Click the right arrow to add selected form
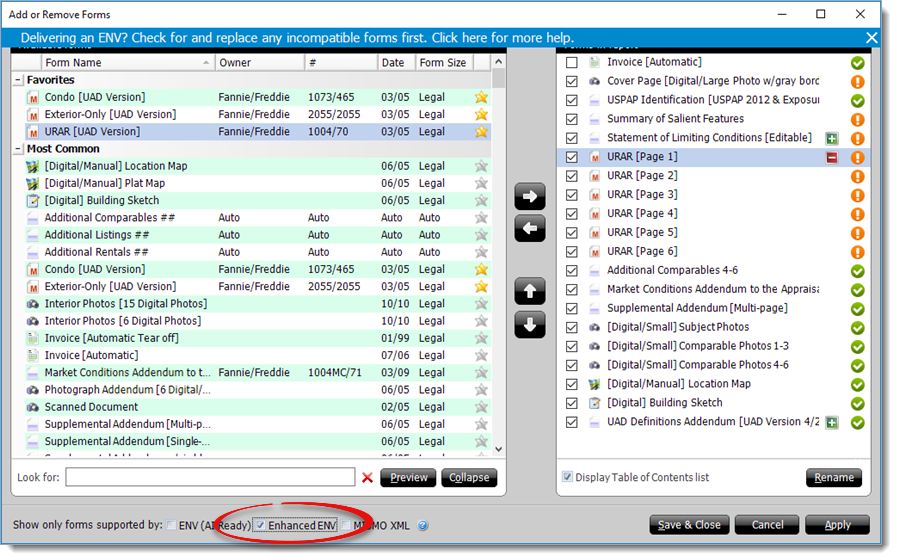Image resolution: width=897 pixels, height=560 pixels. 530,197
